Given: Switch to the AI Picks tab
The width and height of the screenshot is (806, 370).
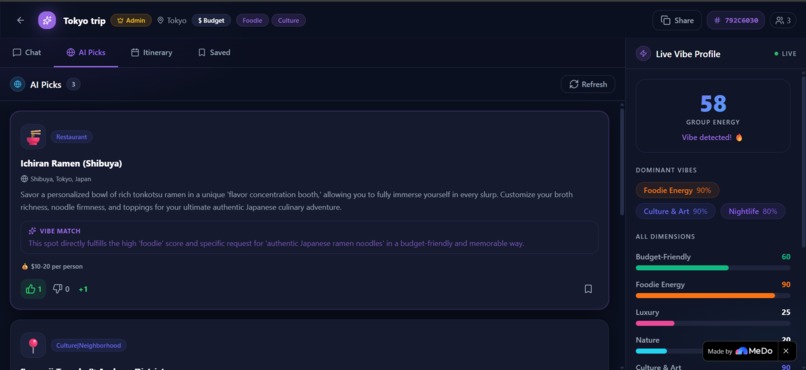Looking at the screenshot, I should point(86,52).
